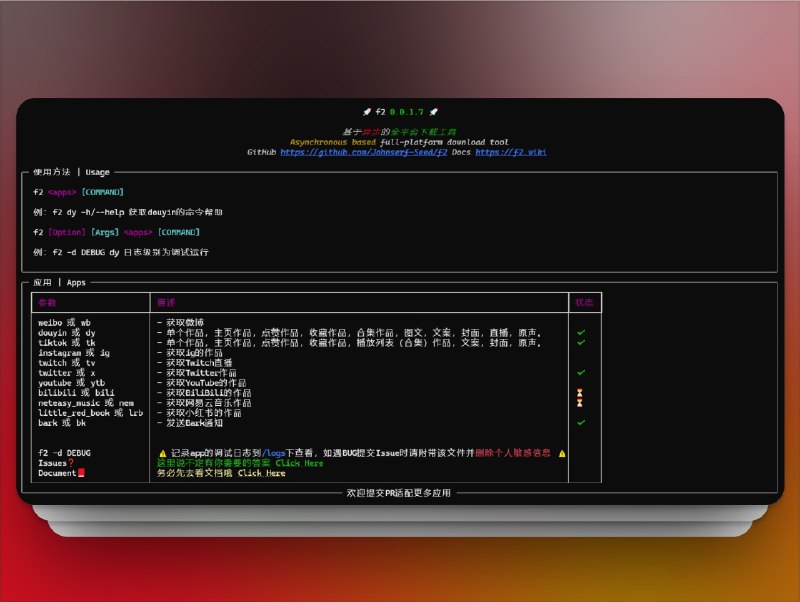Click the green checkmark in the twitter row
This screenshot has height=602, width=800.
581,372
